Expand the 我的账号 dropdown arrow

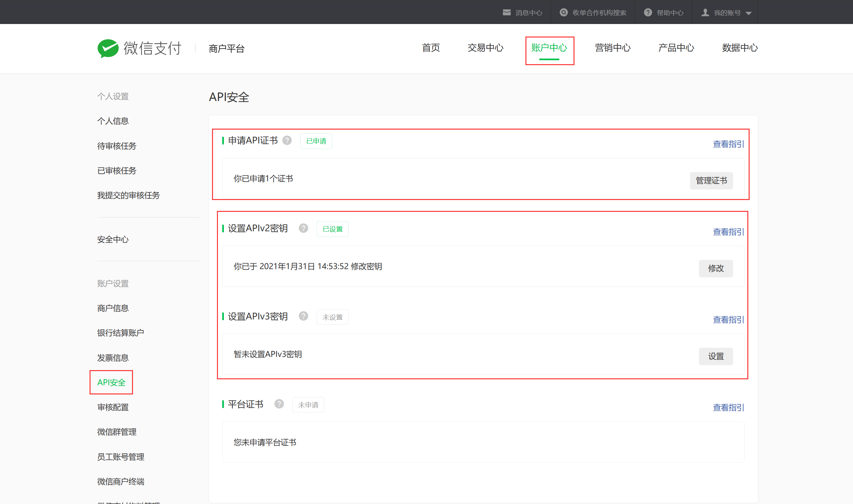[748, 13]
